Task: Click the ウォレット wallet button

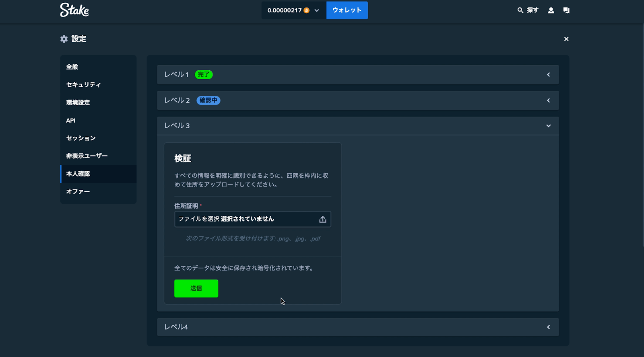Action: [347, 10]
